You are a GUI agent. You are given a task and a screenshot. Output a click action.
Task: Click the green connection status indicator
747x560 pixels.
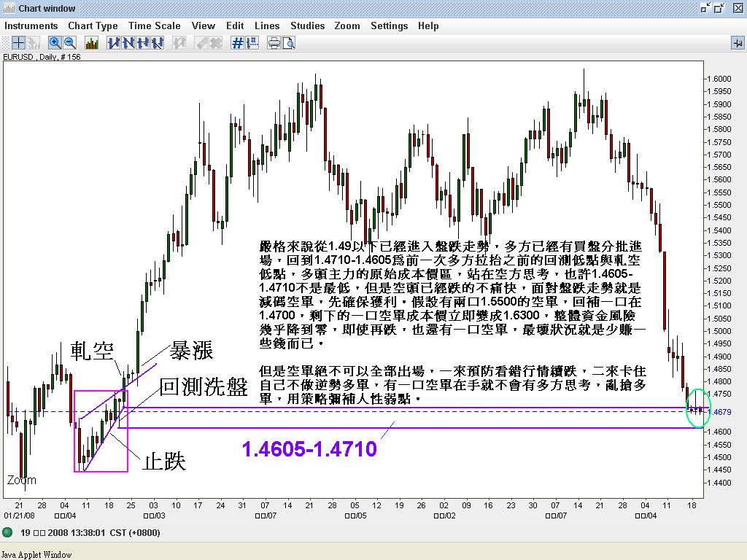point(7,532)
